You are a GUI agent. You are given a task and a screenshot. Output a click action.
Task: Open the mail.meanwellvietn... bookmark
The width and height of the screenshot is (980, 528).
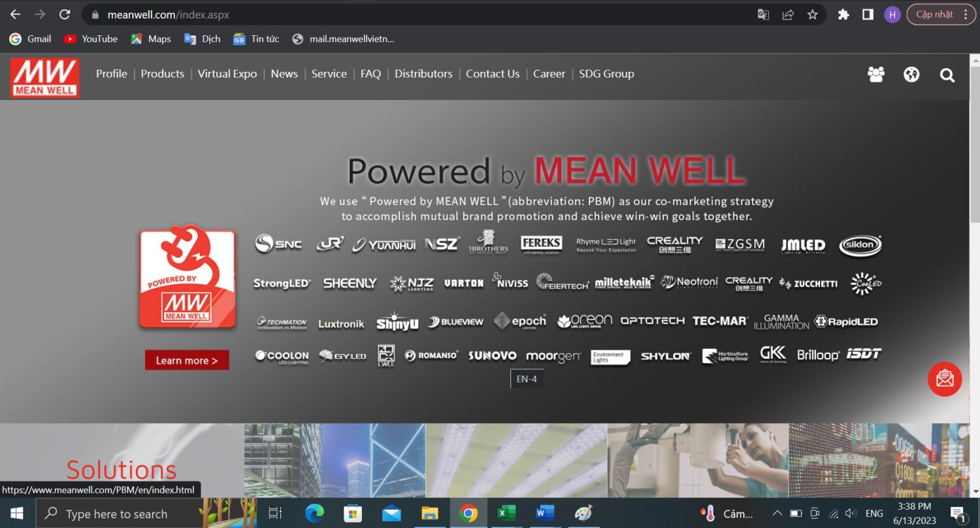(x=343, y=39)
